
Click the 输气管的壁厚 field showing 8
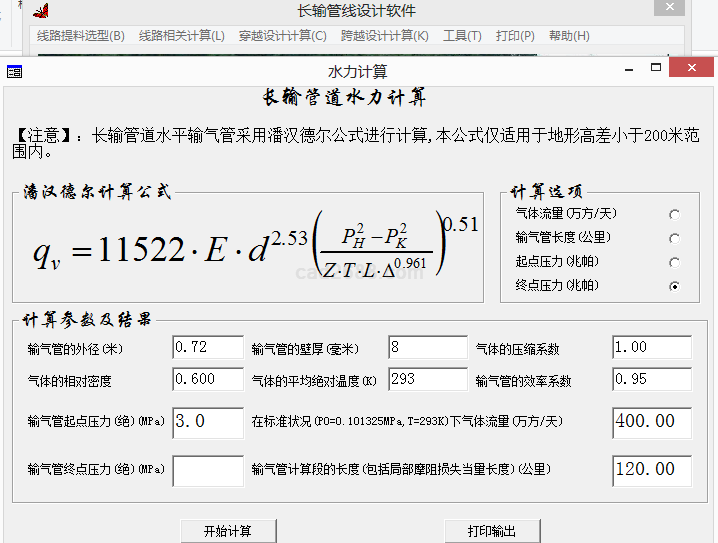pyautogui.click(x=427, y=348)
